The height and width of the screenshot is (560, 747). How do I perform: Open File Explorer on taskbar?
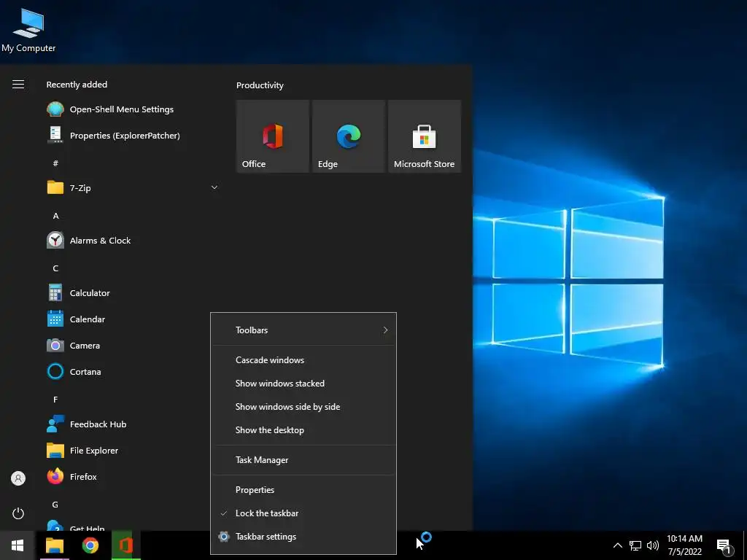54,545
